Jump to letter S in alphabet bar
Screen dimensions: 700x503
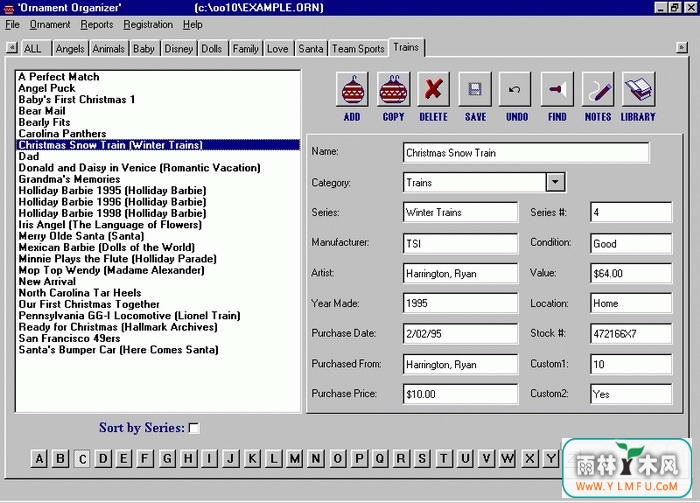coord(422,458)
